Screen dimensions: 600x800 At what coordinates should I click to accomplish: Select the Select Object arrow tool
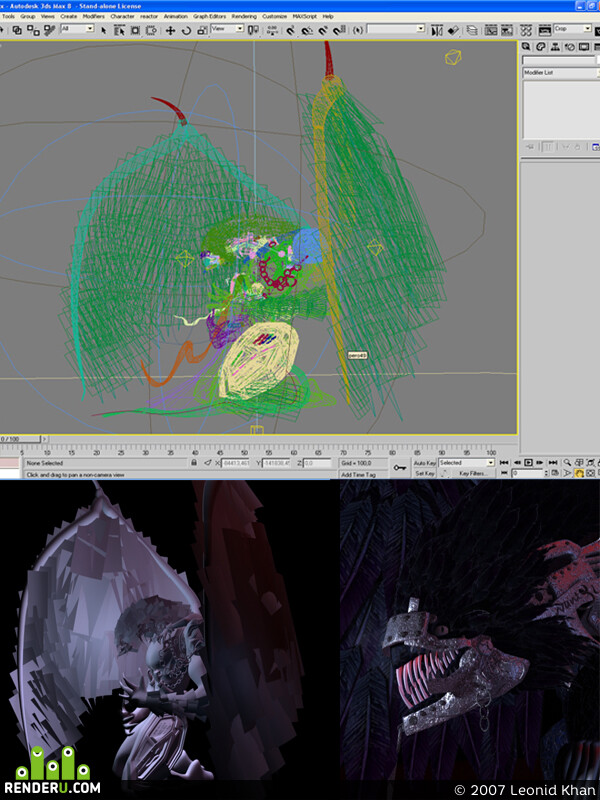click(104, 31)
